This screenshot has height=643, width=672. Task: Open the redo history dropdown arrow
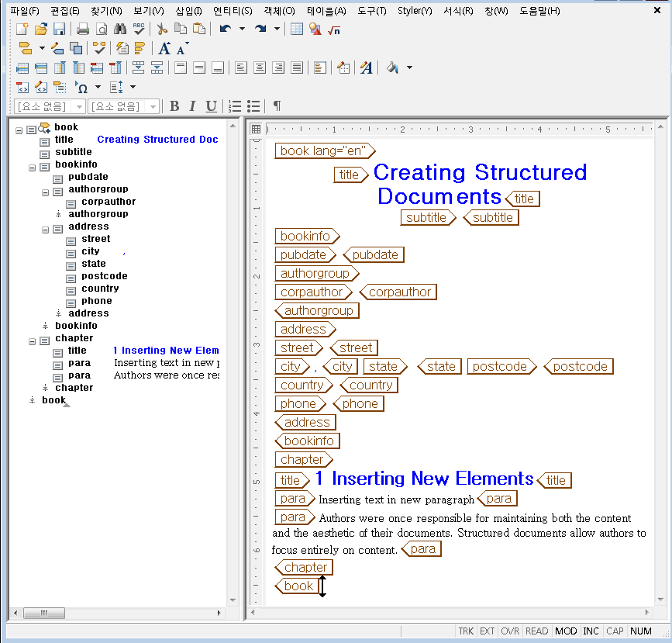pos(277,29)
